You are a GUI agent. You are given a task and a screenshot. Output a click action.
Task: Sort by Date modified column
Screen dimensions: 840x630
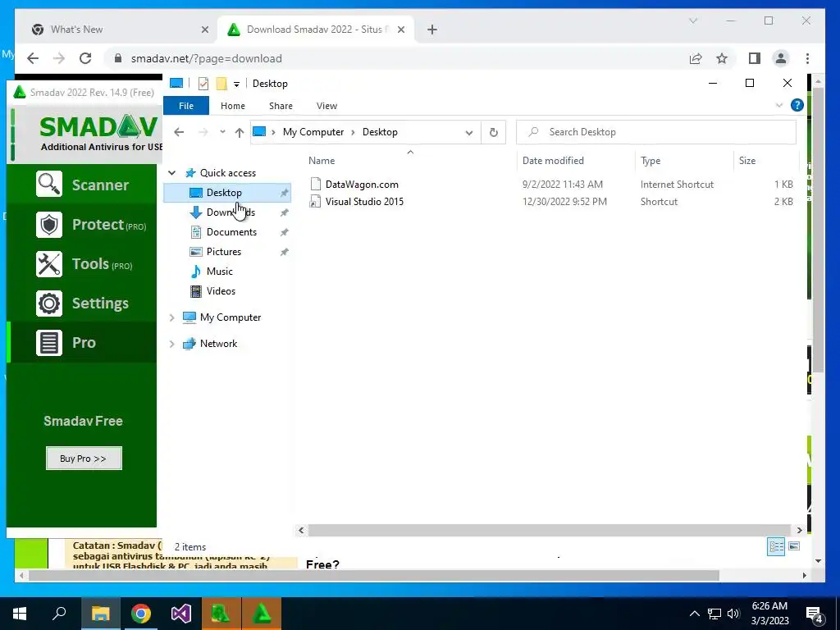553,161
